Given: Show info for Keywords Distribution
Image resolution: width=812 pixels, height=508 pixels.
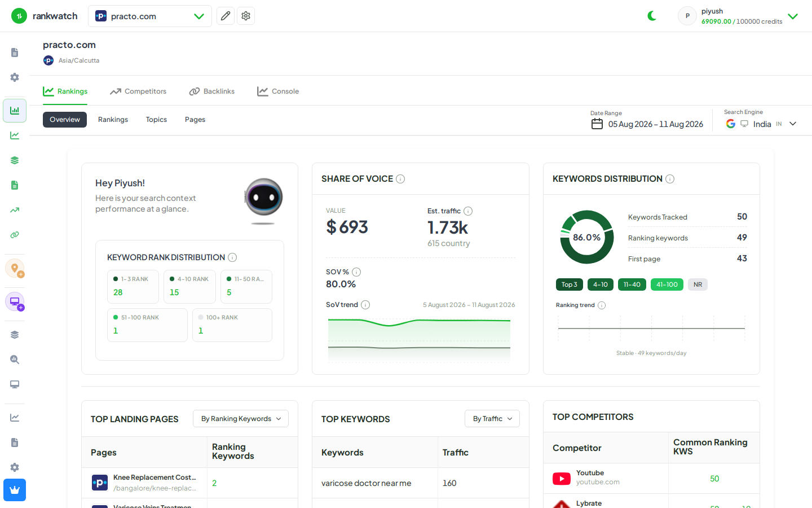Looking at the screenshot, I should (670, 179).
